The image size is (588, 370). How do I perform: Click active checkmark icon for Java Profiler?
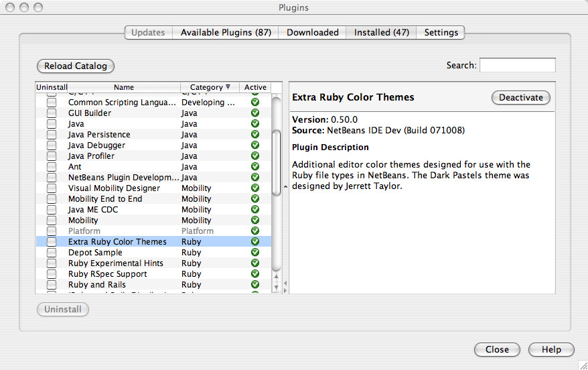tap(255, 156)
